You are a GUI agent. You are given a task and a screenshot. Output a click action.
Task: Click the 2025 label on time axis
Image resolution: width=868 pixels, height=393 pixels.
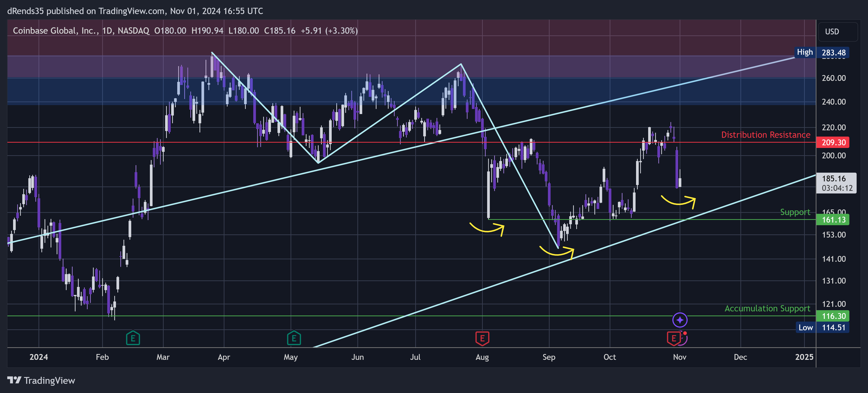pyautogui.click(x=804, y=357)
